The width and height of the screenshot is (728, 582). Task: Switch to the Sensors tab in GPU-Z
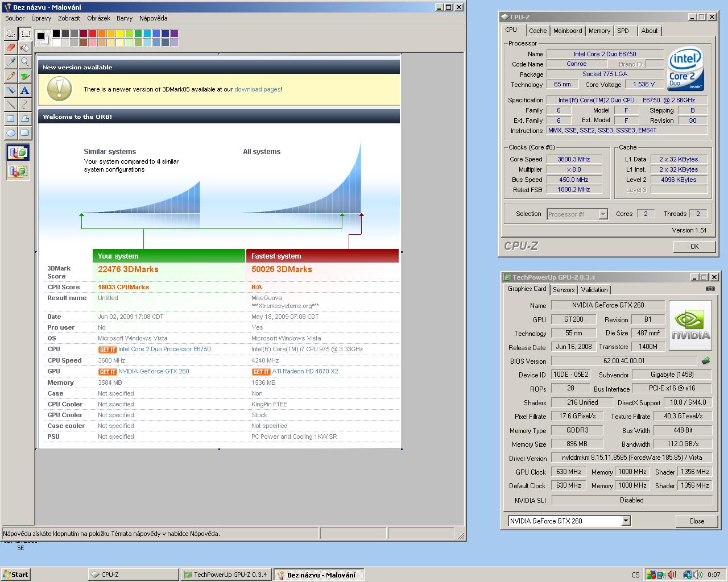(x=564, y=290)
